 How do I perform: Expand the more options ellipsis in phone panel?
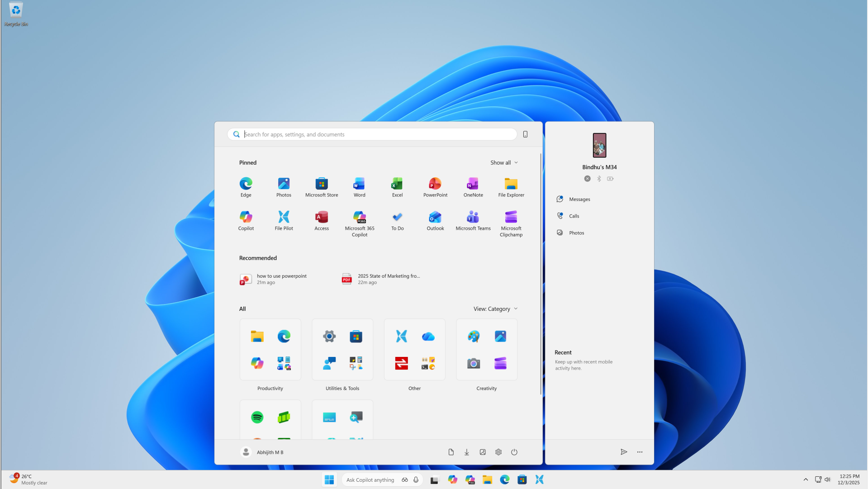tap(640, 452)
